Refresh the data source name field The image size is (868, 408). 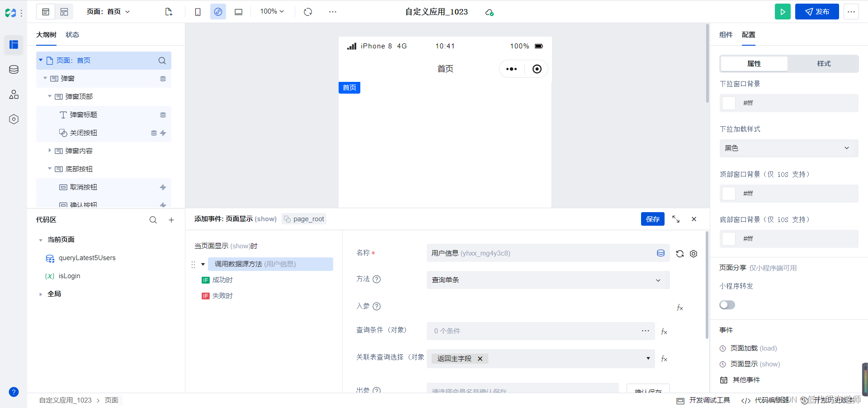pos(679,254)
